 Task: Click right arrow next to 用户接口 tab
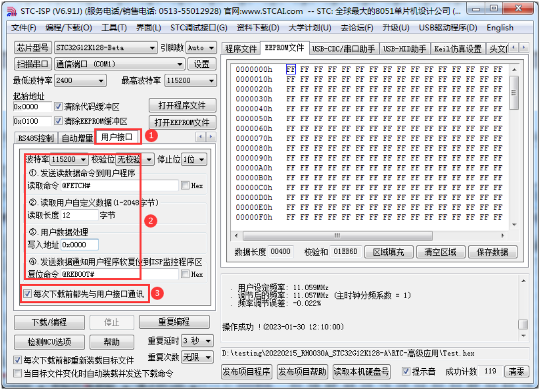(x=211, y=137)
